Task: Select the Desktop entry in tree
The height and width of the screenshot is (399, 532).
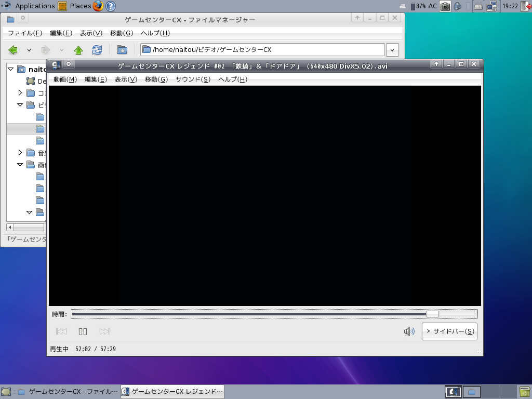Action: coord(36,81)
